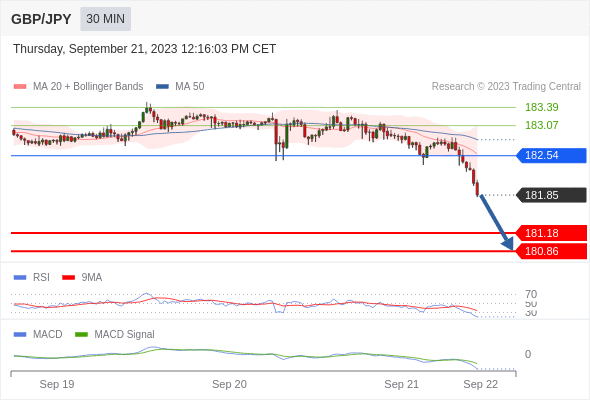Click the GBP/JPY pair title
The width and height of the screenshot is (590, 400).
[41, 19]
